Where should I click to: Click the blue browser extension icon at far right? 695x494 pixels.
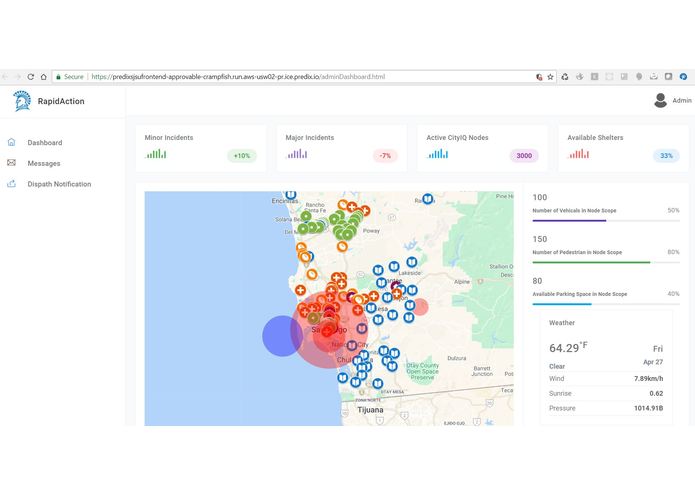[x=683, y=77]
